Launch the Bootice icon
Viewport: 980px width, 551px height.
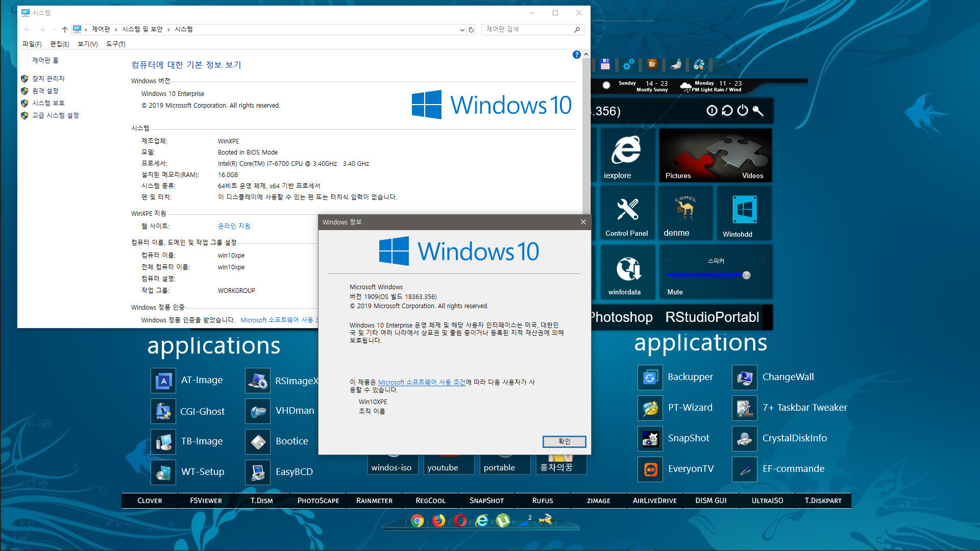(x=258, y=442)
